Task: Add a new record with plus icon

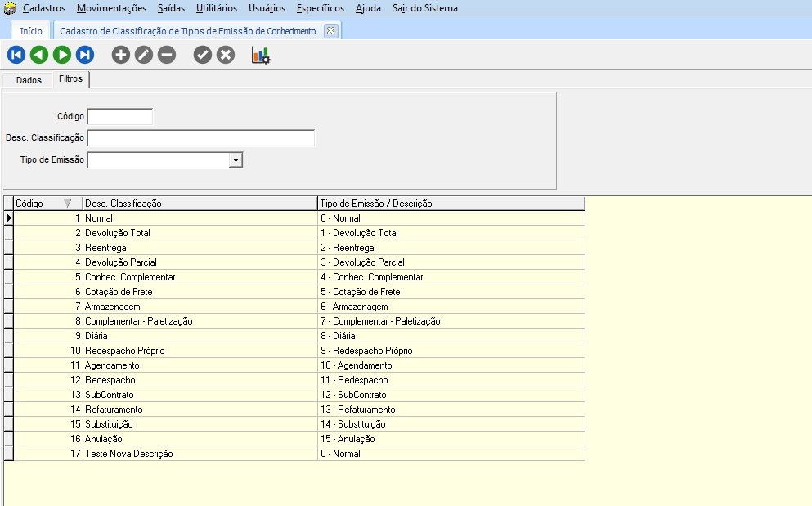Action: (x=121, y=55)
